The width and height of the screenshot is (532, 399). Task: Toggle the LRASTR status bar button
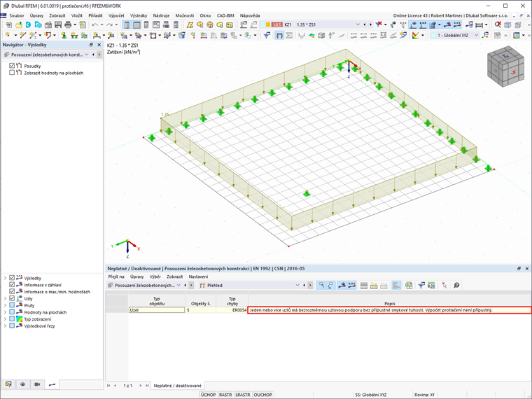pyautogui.click(x=243, y=395)
